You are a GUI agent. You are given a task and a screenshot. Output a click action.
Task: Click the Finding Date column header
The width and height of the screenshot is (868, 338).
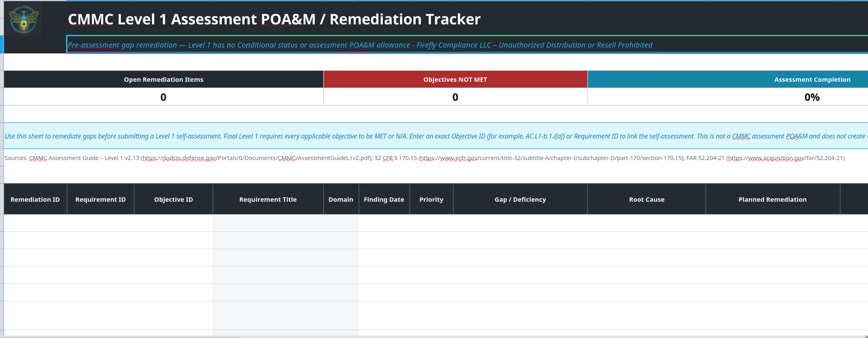point(384,199)
